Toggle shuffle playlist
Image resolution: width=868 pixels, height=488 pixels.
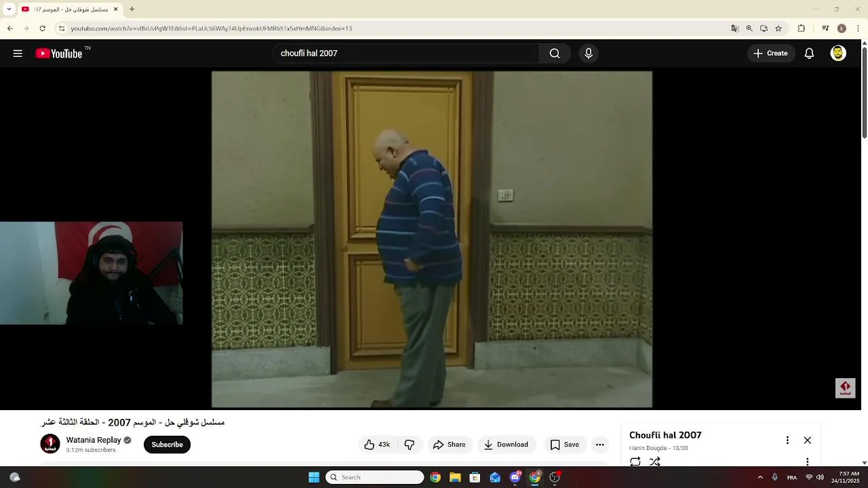654,462
